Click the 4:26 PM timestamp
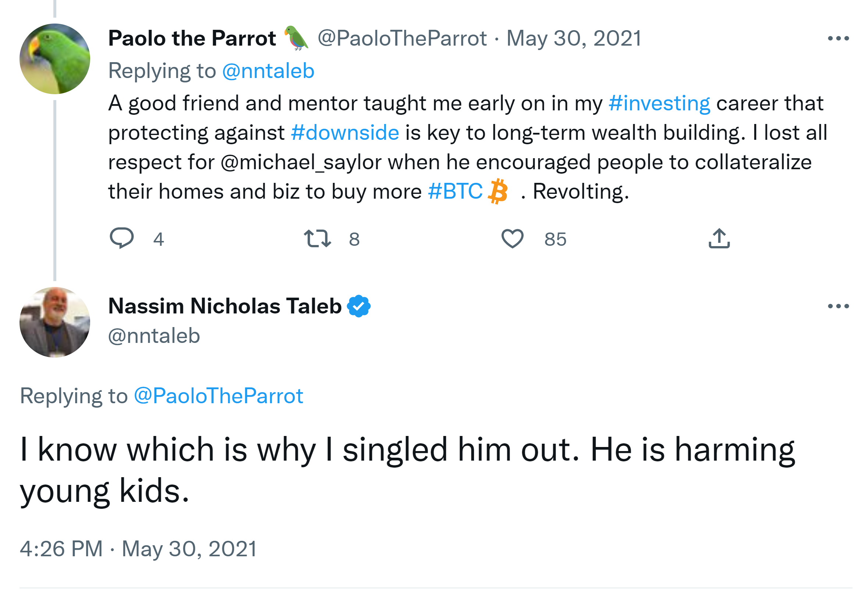The width and height of the screenshot is (868, 603). (x=61, y=549)
